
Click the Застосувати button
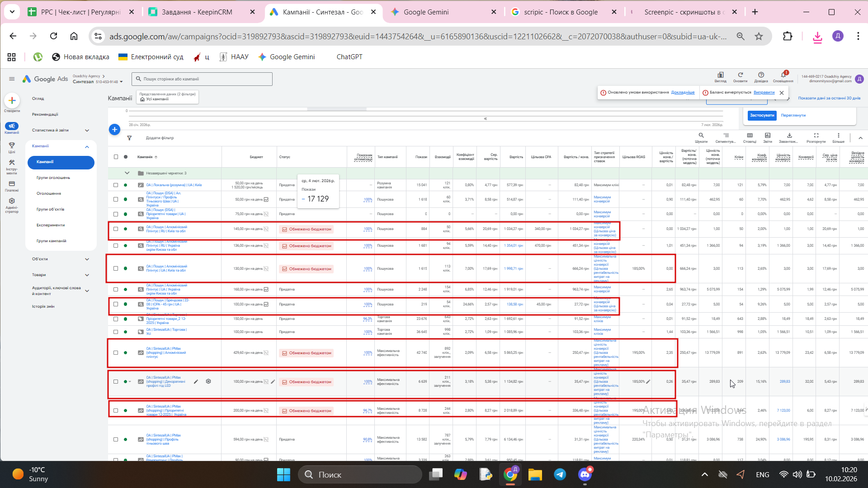click(x=762, y=115)
